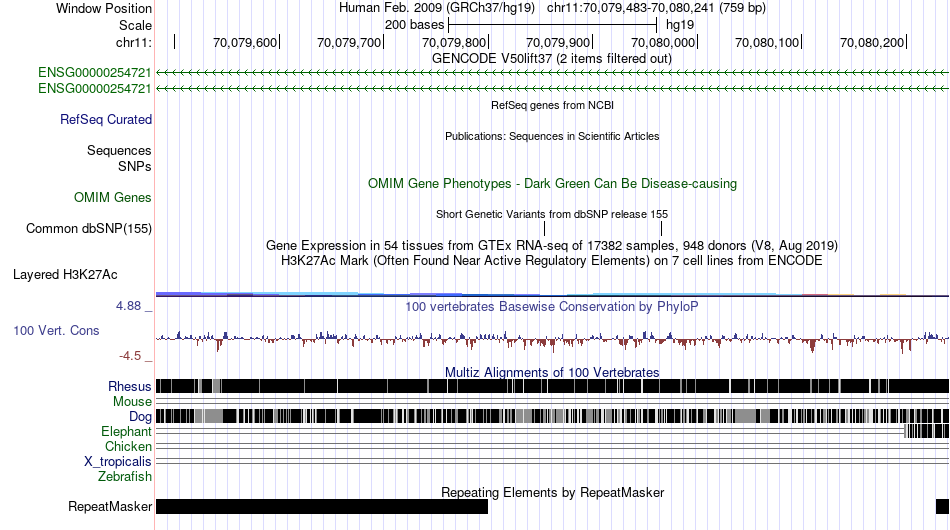Click the Scale track label
950x530 pixels.
tap(135, 25)
